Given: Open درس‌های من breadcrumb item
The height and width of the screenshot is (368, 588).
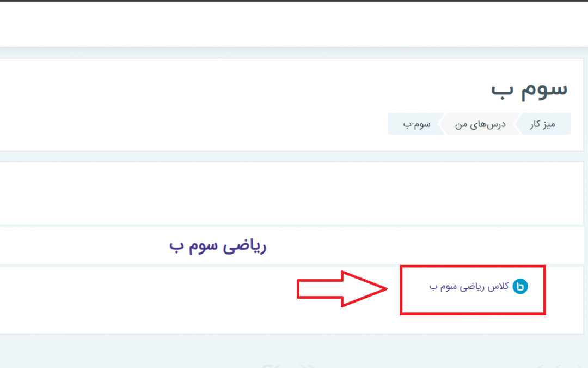Looking at the screenshot, I should pos(480,124).
